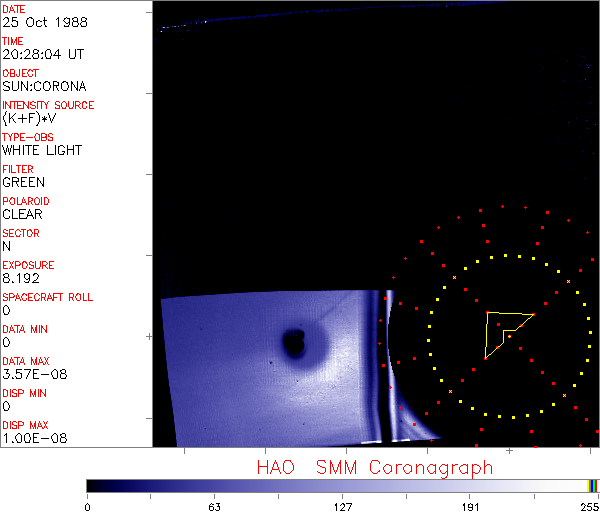The height and width of the screenshot is (512, 600).
Task: Click the color bar label 191
Action: tap(470, 507)
